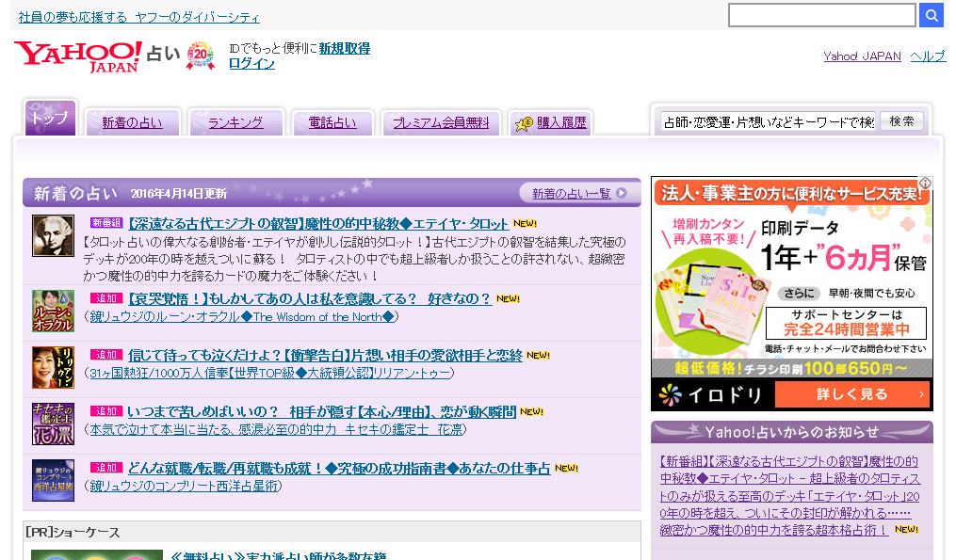The height and width of the screenshot is (560, 956).
Task: Open the Rune Oracle thumbnail image
Action: 53,311
